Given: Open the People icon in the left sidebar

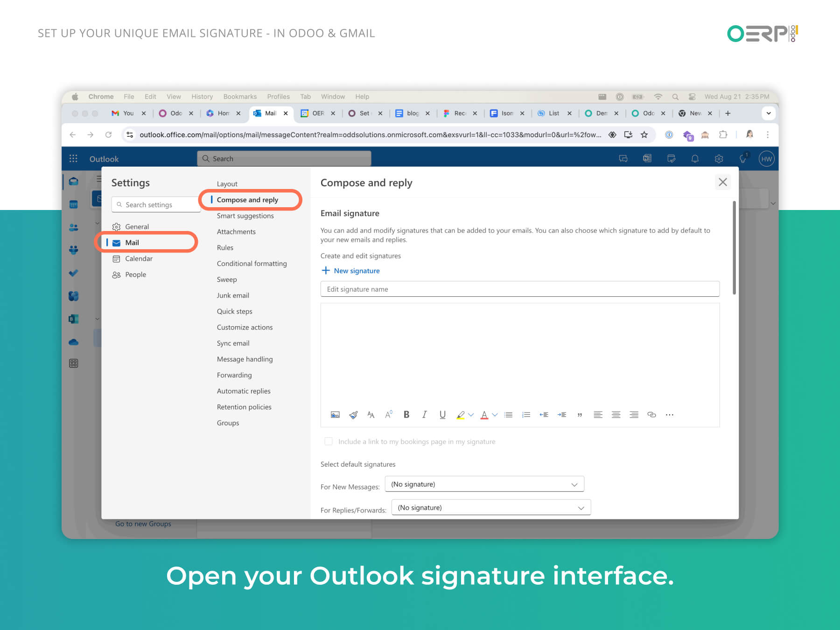Looking at the screenshot, I should (x=73, y=227).
